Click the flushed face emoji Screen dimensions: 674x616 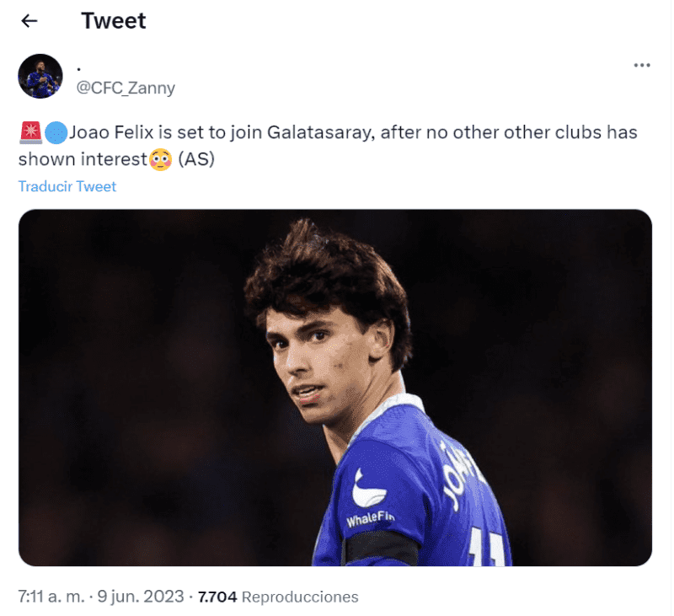click(160, 158)
